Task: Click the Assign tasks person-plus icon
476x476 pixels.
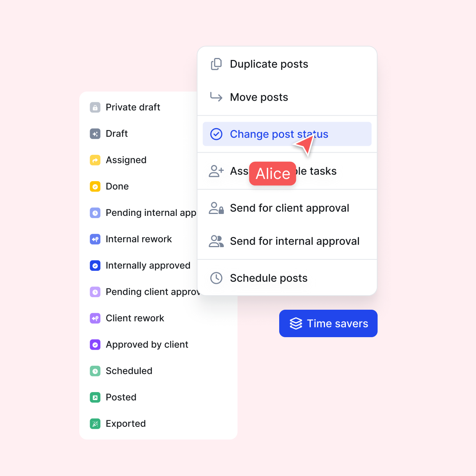Action: point(216,171)
